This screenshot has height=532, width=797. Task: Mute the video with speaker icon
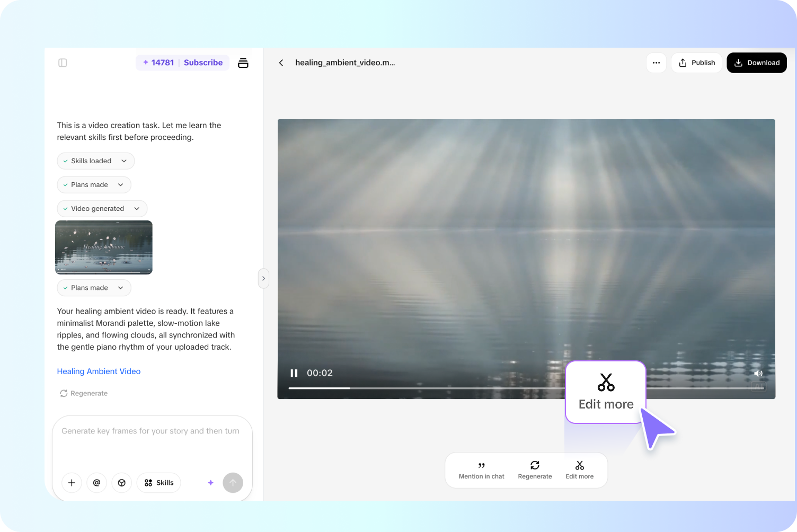pyautogui.click(x=758, y=373)
